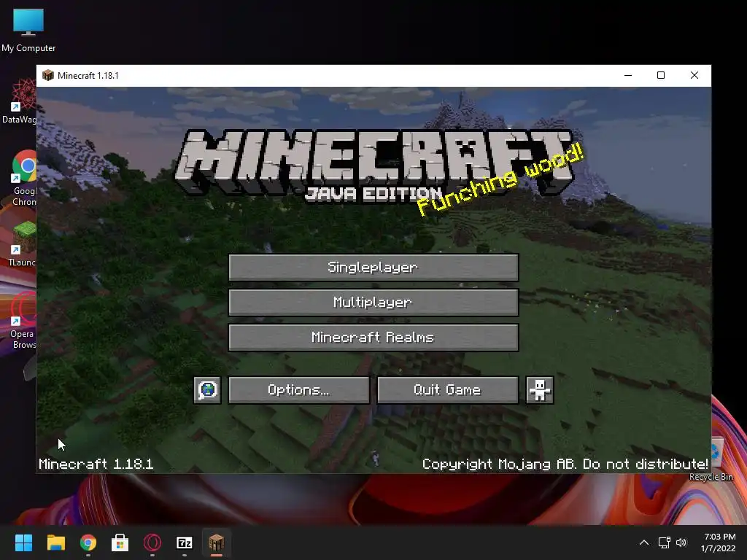Image resolution: width=747 pixels, height=560 pixels.
Task: Select the Google Chrome desktop shortcut
Action: tap(23, 178)
